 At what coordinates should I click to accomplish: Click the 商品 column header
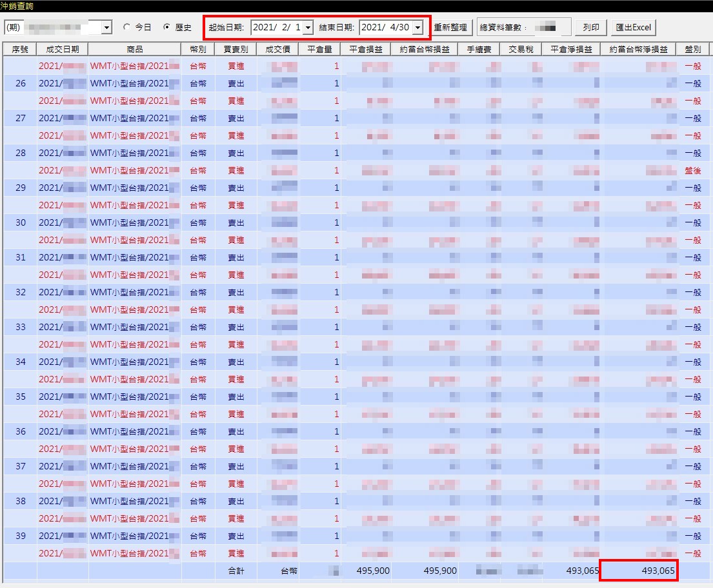click(x=135, y=49)
